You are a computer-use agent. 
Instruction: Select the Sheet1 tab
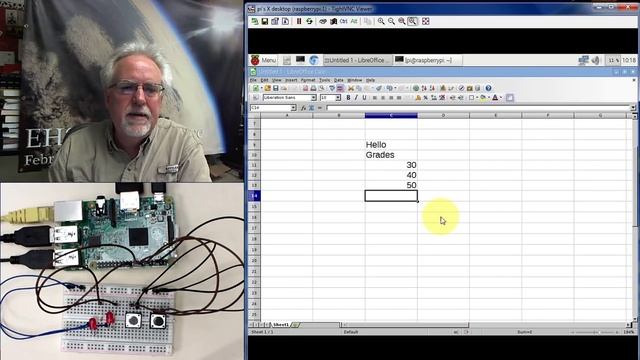click(281, 325)
